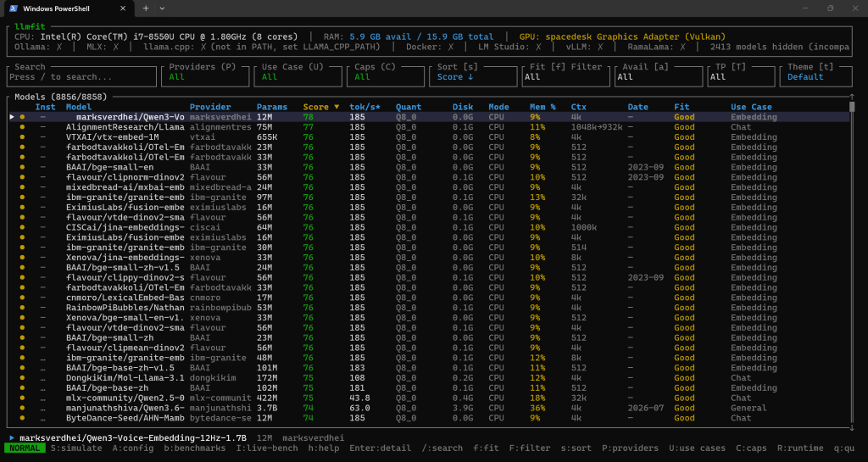This screenshot has width=868, height=462.
Task: Select the BAAI/bge-small-zh-v1.5 model row
Action: 429,267
